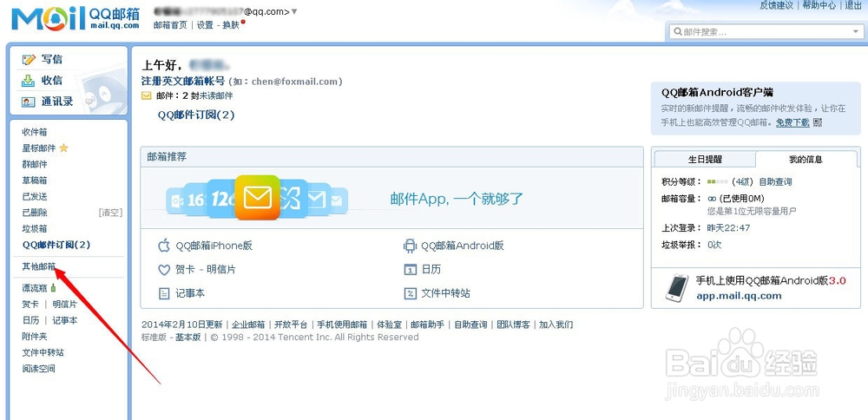The width and height of the screenshot is (868, 420).
Task: Open the search options dropdown arrow
Action: (855, 32)
